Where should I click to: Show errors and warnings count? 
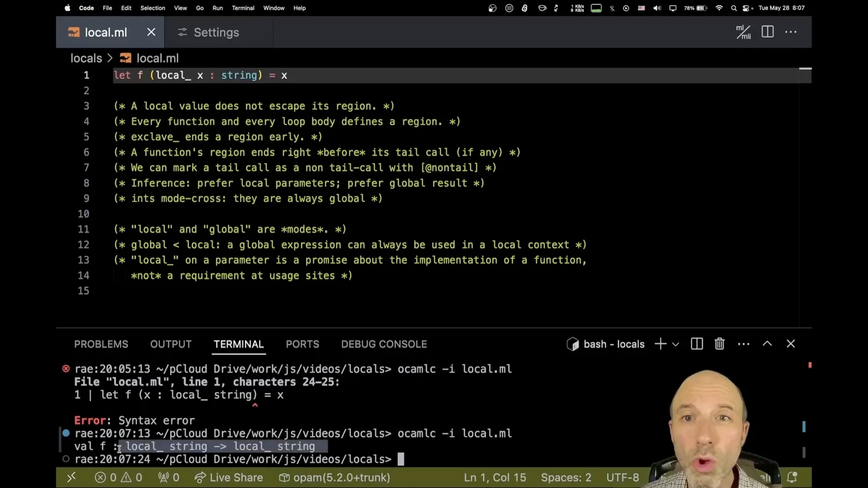tap(118, 478)
